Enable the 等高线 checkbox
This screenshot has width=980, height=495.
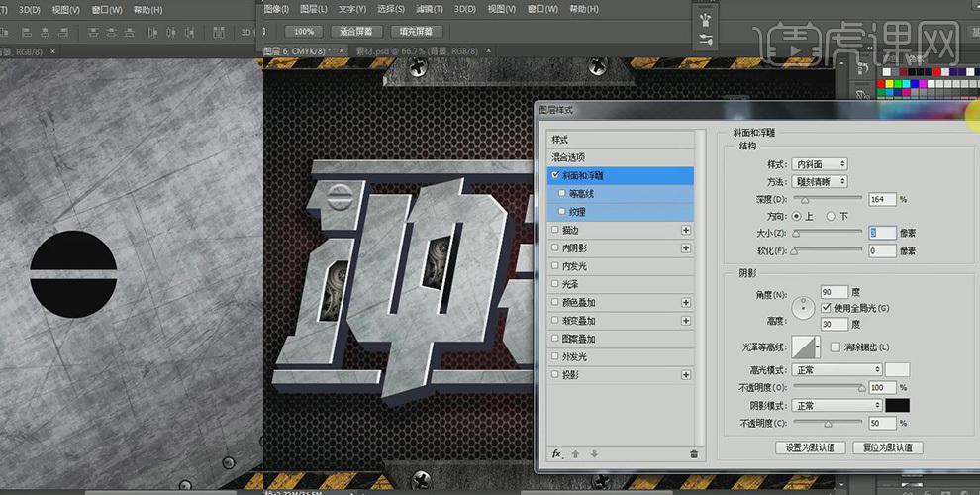(x=563, y=194)
